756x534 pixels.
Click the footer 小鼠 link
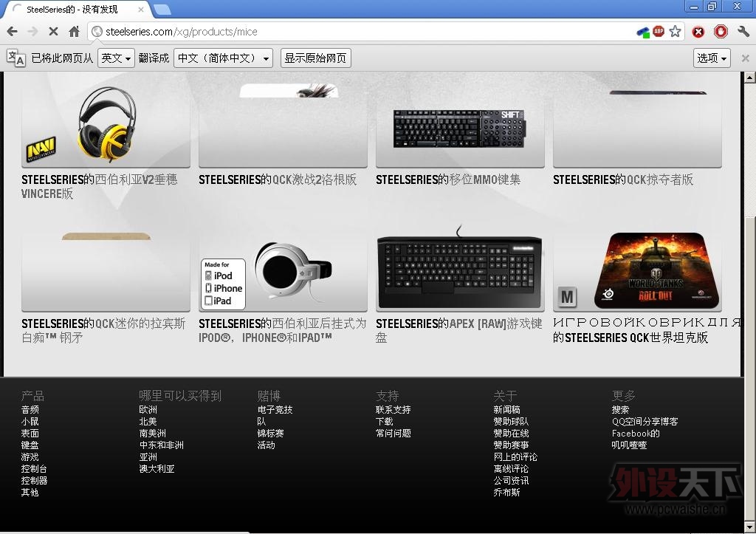click(x=30, y=422)
